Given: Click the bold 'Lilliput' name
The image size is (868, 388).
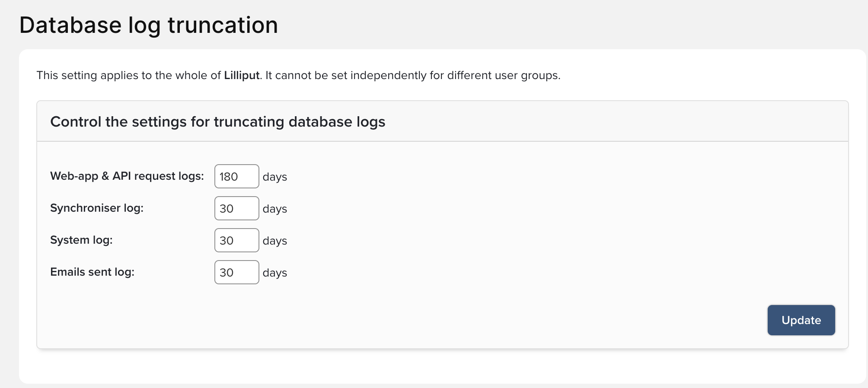Looking at the screenshot, I should click(x=242, y=76).
